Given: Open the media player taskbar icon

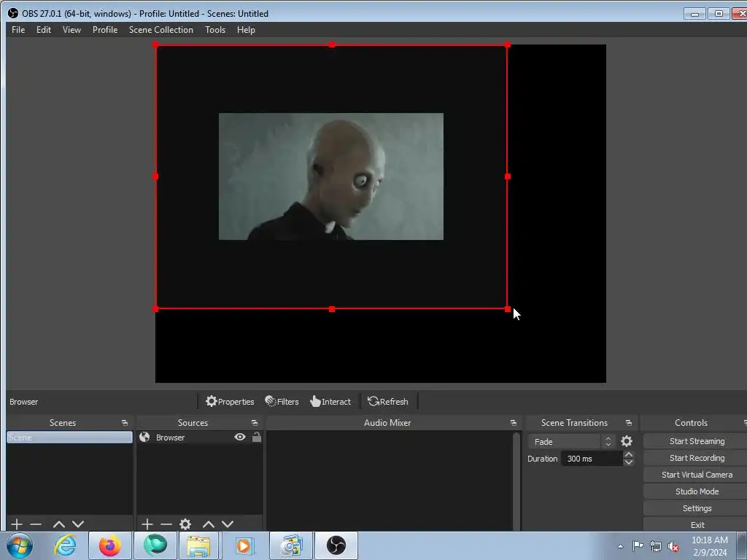Looking at the screenshot, I should point(245,545).
